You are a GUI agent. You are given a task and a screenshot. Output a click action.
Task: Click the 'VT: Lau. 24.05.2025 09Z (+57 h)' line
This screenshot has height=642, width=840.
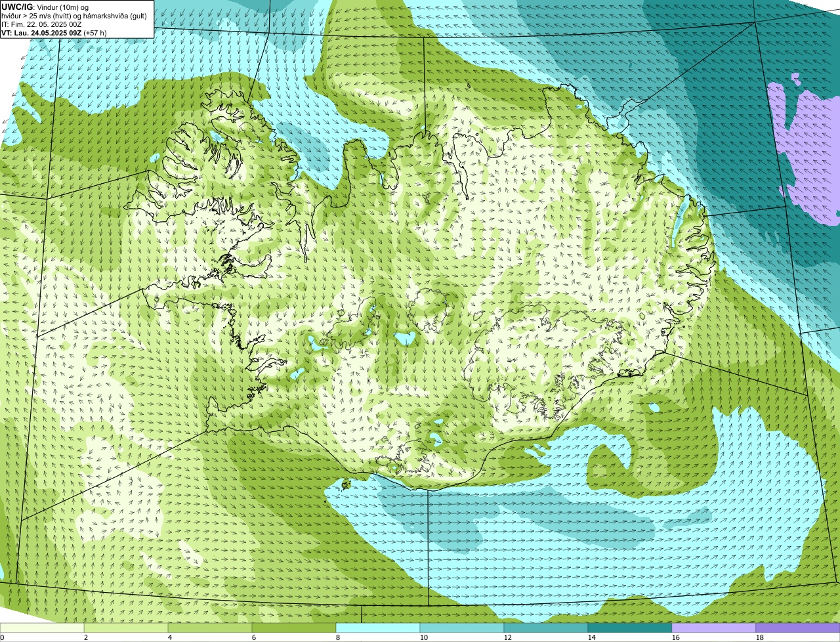click(x=54, y=32)
